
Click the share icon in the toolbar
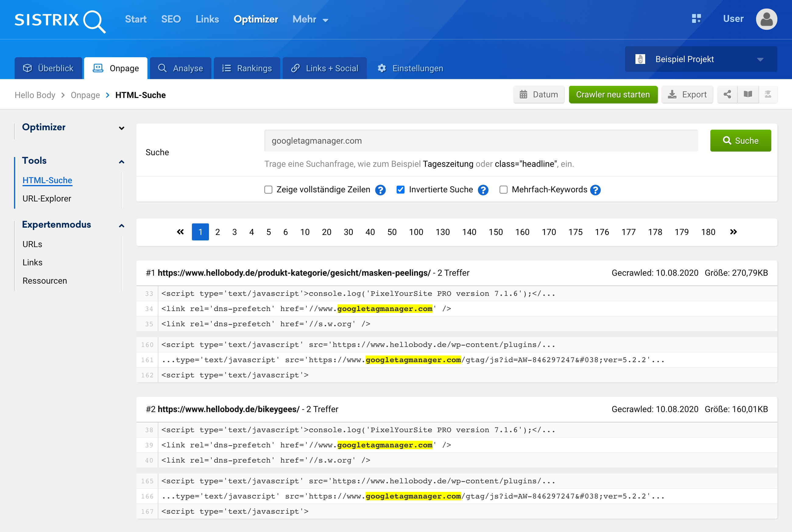[x=727, y=94]
